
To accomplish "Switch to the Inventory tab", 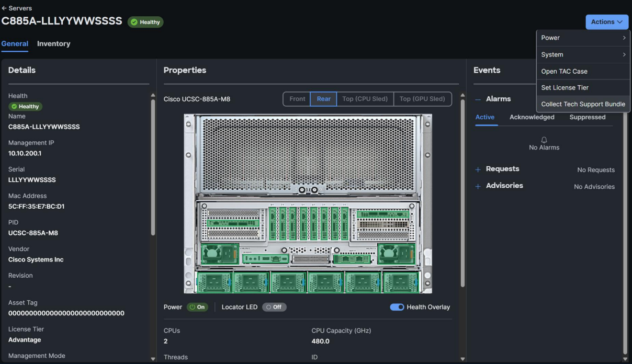I will coord(53,44).
